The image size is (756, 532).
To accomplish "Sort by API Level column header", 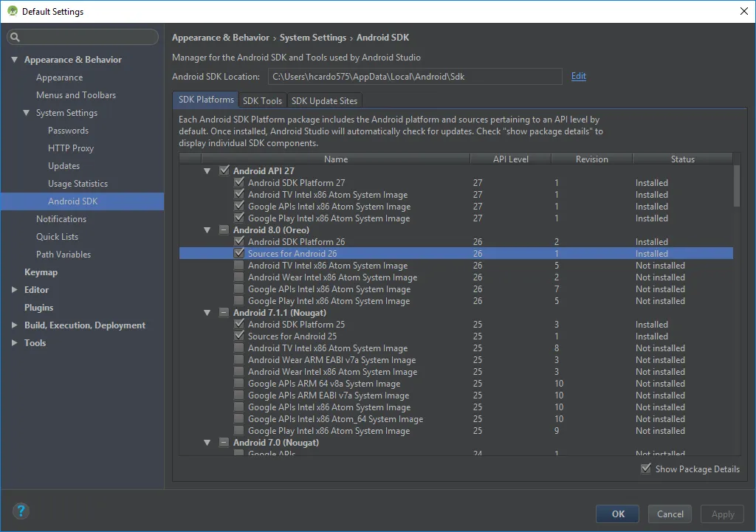I will click(511, 159).
